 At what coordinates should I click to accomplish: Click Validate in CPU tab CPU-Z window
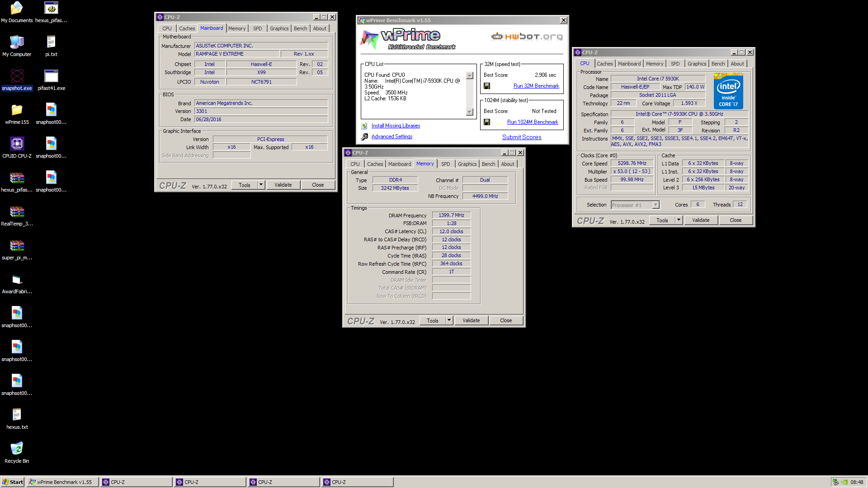pyautogui.click(x=701, y=220)
